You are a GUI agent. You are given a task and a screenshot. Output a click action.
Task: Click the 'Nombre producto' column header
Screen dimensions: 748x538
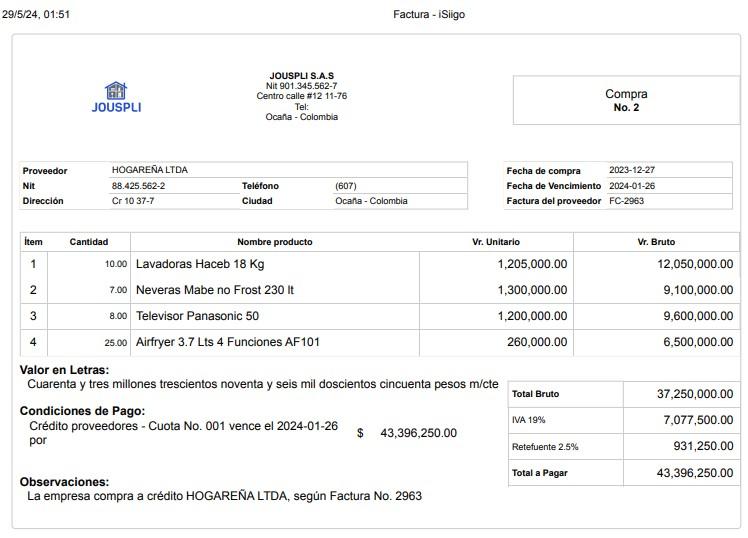275,242
